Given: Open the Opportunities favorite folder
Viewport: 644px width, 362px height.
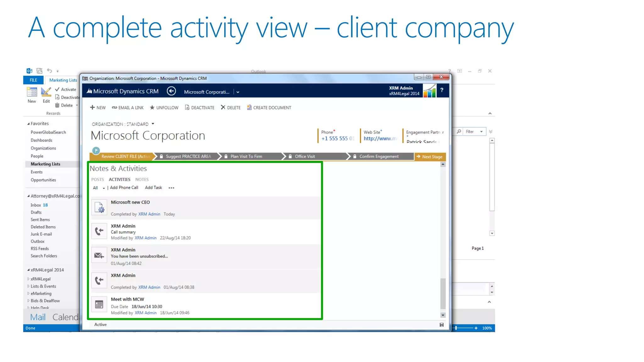Looking at the screenshot, I should pyautogui.click(x=43, y=180).
